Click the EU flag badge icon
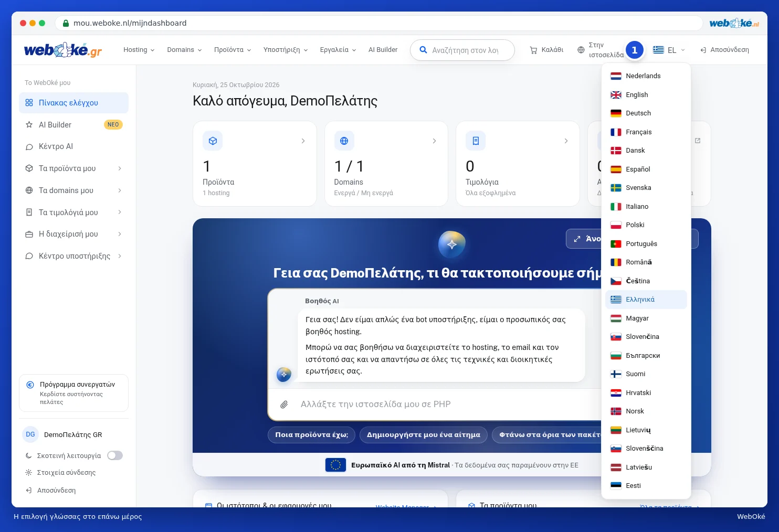This screenshot has height=532, width=779. tap(335, 465)
